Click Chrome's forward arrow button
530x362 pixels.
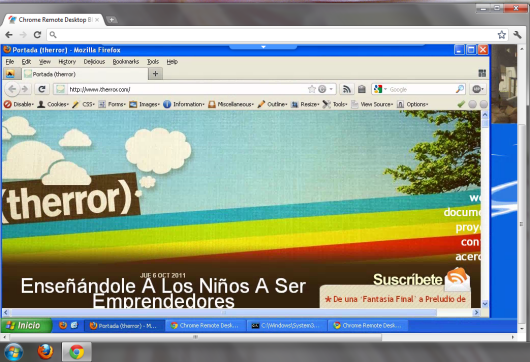(x=23, y=34)
